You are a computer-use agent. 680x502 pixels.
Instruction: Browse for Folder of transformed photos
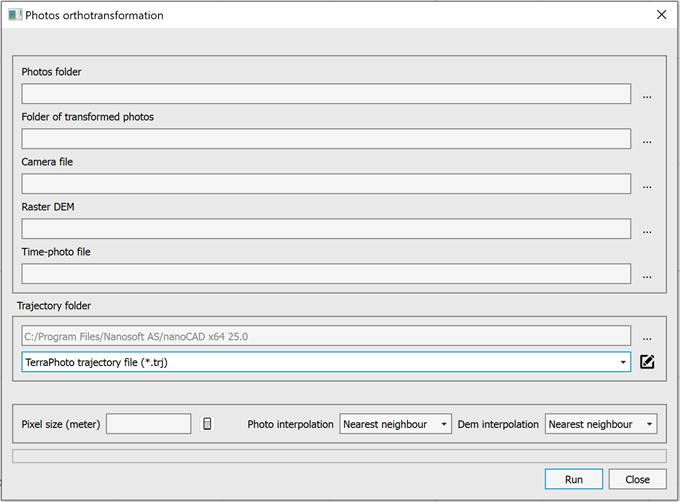click(x=647, y=141)
